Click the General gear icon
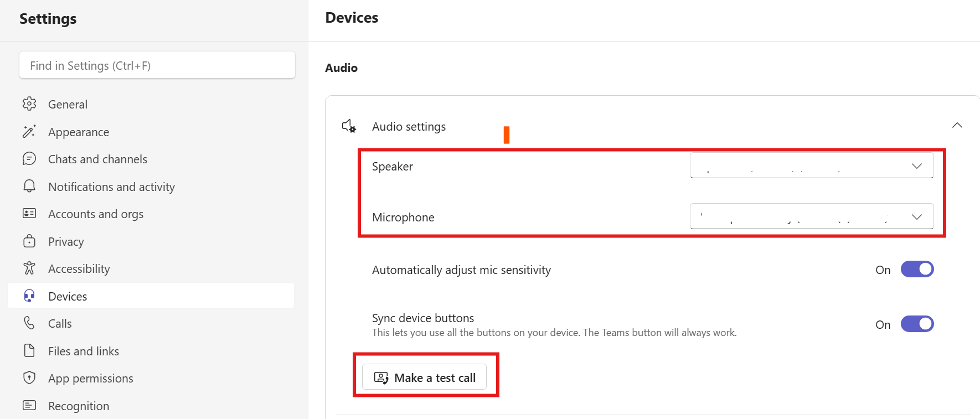This screenshot has width=980, height=419. [x=29, y=104]
